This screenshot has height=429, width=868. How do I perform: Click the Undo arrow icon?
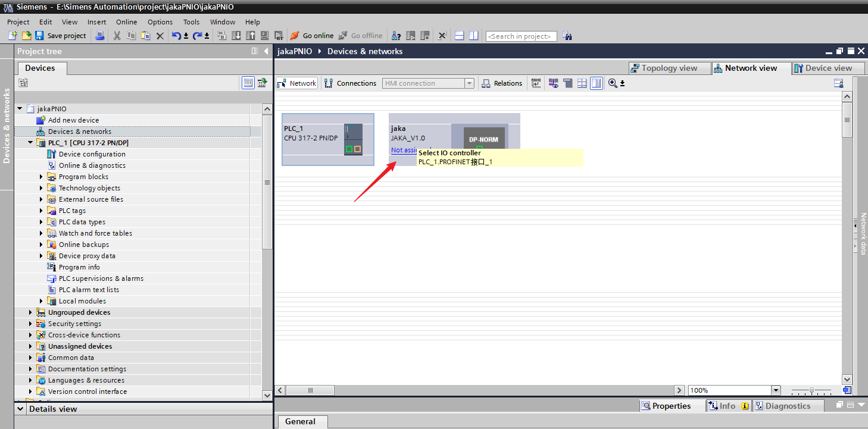(176, 36)
